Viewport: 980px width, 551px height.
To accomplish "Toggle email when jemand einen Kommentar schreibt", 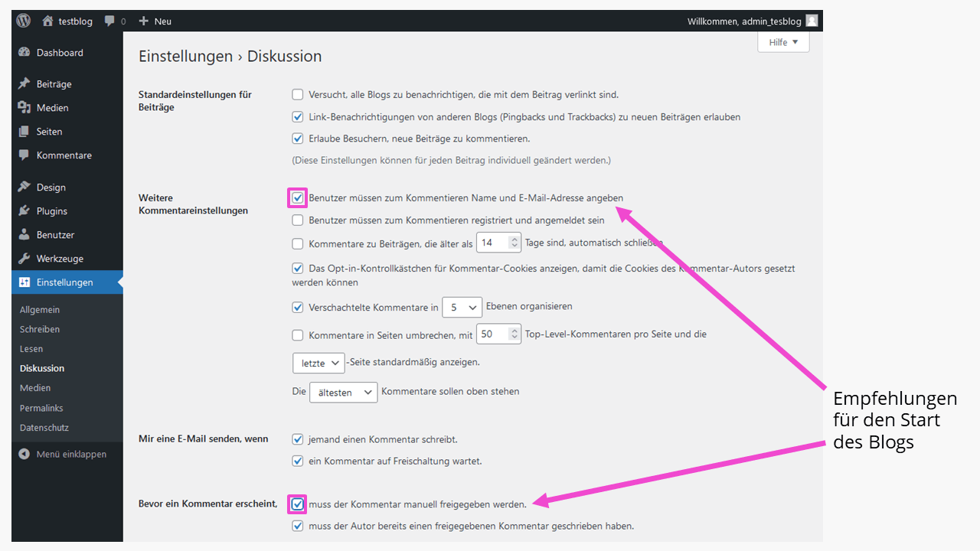I will click(298, 439).
